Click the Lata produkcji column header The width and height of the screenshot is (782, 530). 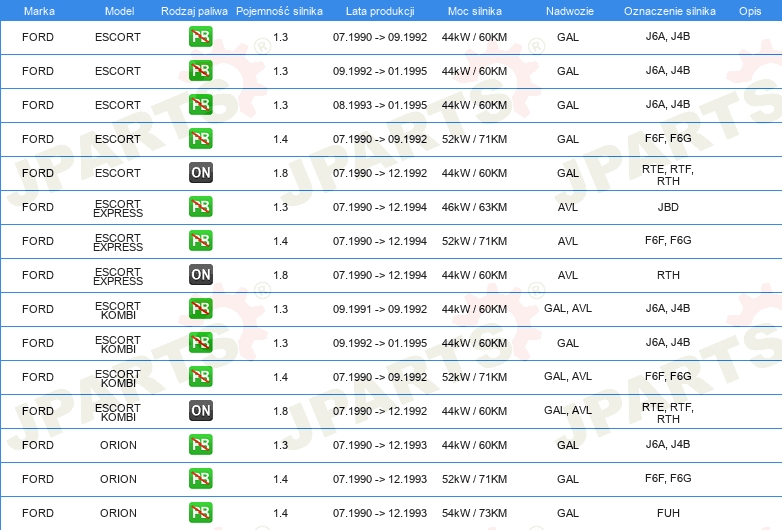[x=380, y=11]
